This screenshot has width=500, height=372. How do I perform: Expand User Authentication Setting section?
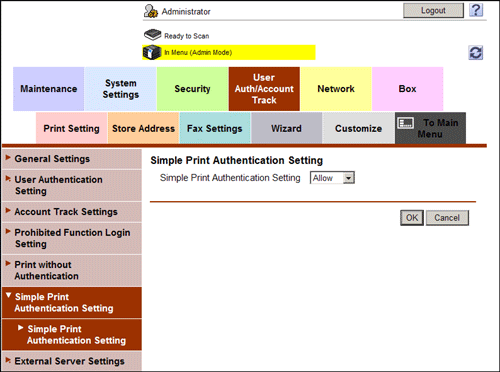[x=72, y=185]
